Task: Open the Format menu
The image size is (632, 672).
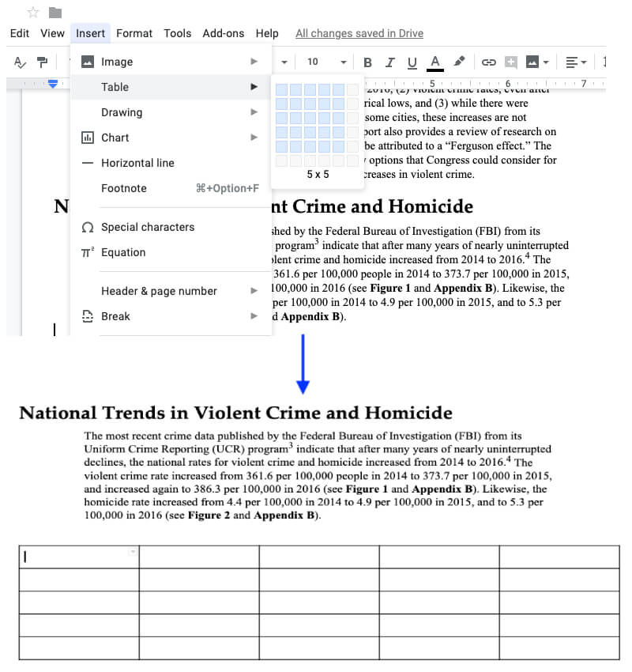Action: coord(134,33)
